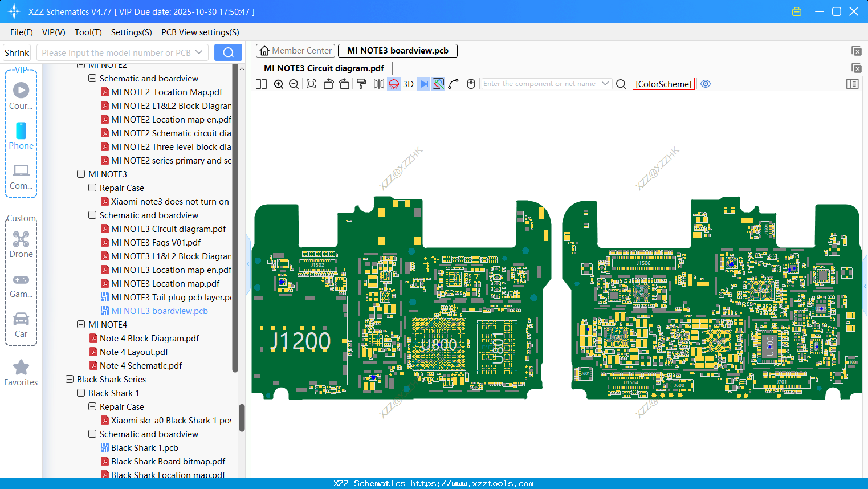
Task: Toggle the 3D view mode
Action: [x=408, y=84]
